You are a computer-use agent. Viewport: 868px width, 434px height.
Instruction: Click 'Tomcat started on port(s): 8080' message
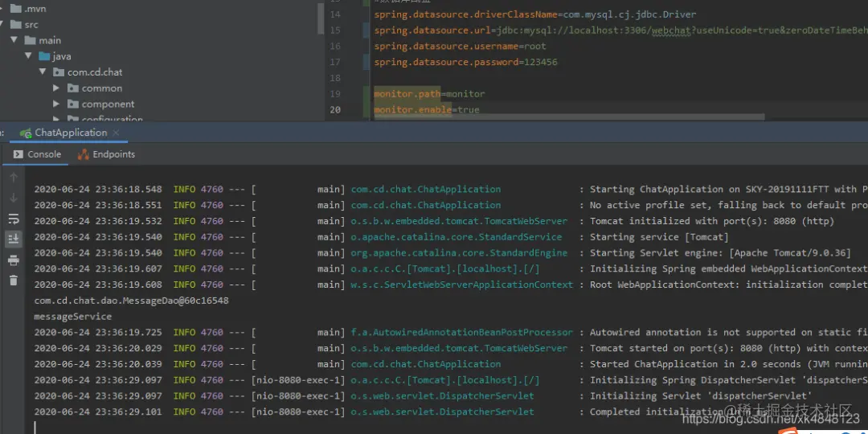click(728, 348)
